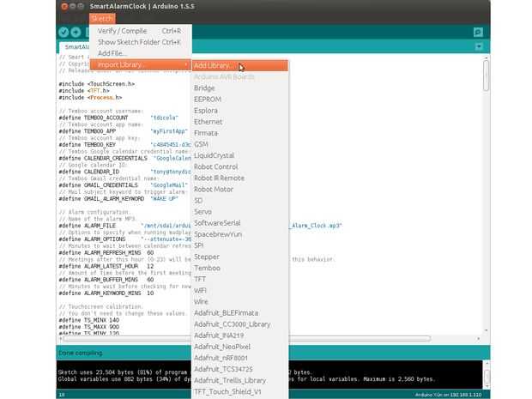Select the SpacebrewYun library
This screenshot has width=532, height=399.
coord(240,234)
